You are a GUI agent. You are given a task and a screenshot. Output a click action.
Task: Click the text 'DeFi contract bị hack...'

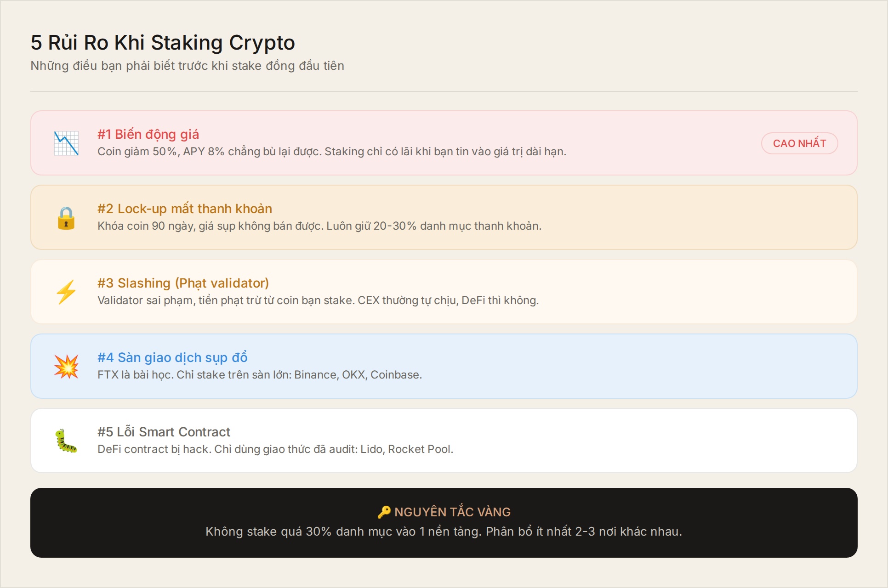[275, 449]
